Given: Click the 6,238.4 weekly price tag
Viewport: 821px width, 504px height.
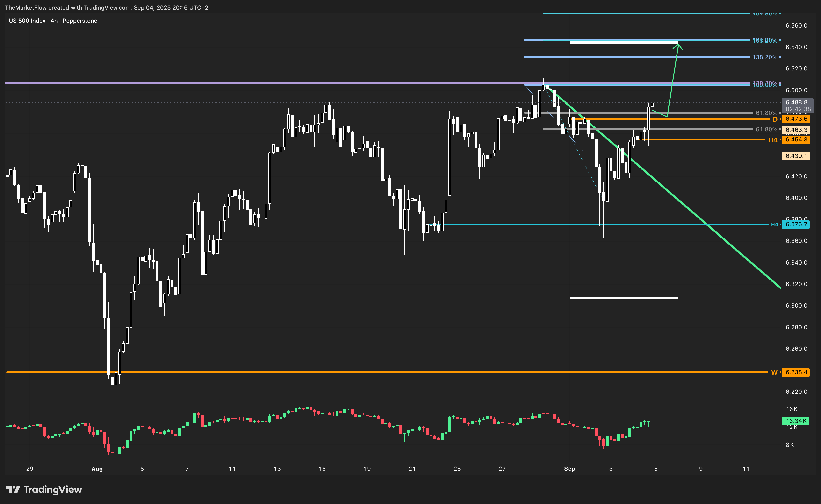Looking at the screenshot, I should click(796, 372).
